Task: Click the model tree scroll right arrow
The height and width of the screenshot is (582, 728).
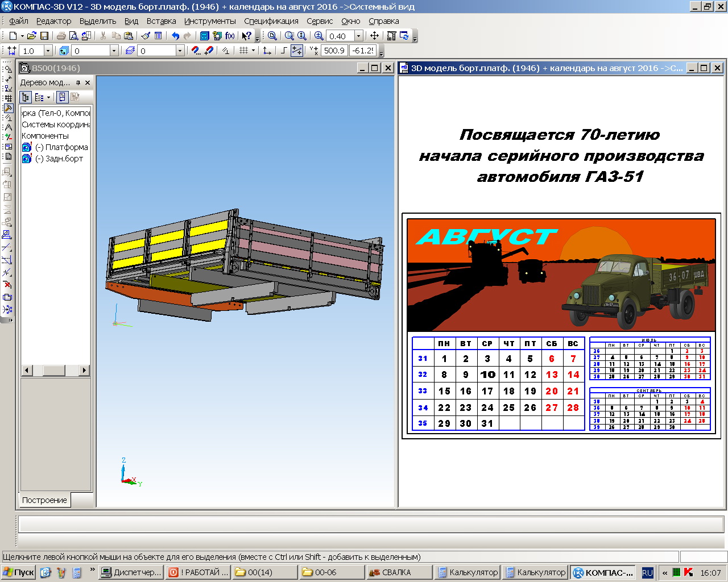Action: pyautogui.click(x=84, y=371)
